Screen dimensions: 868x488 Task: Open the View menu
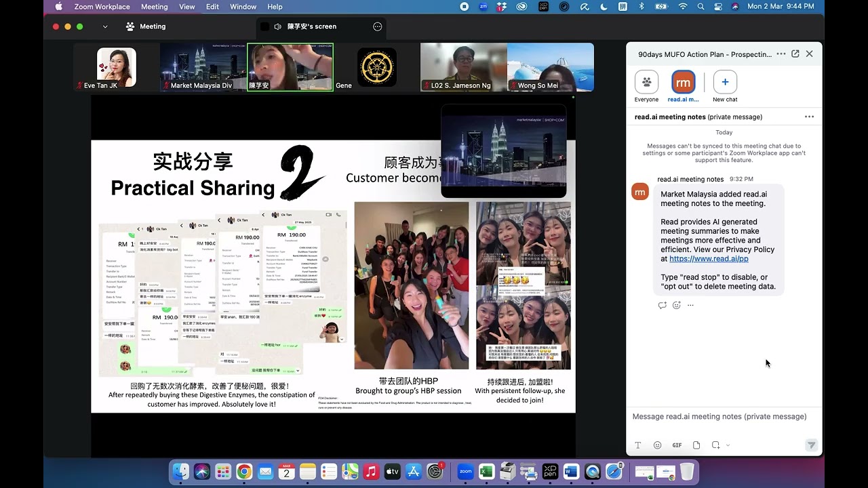(187, 7)
